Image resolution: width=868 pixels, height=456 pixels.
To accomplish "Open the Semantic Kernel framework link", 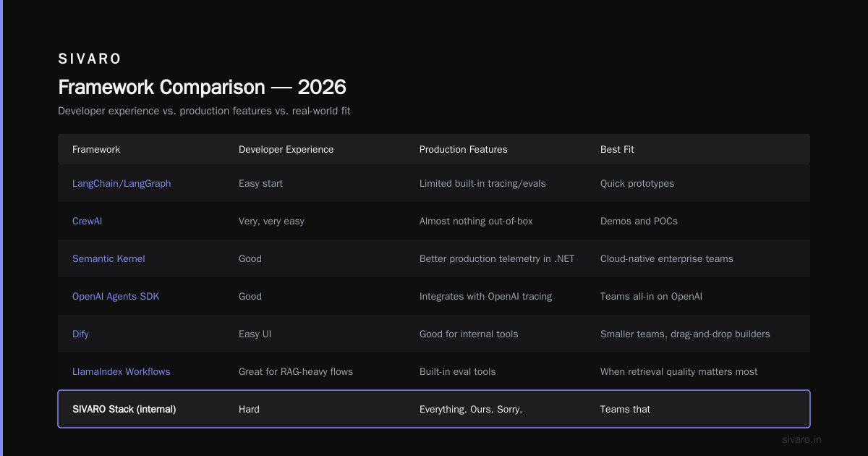I will tap(109, 258).
